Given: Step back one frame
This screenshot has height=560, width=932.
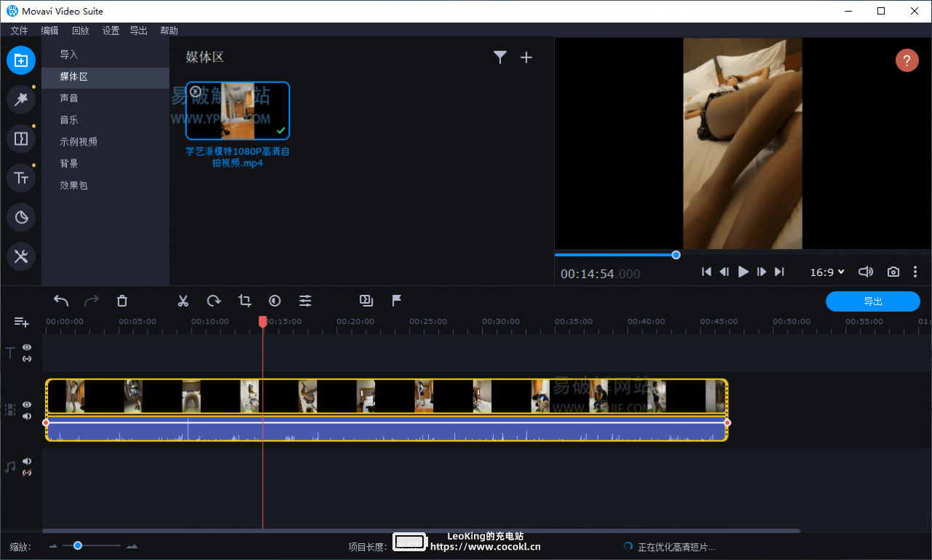Looking at the screenshot, I should tap(724, 272).
